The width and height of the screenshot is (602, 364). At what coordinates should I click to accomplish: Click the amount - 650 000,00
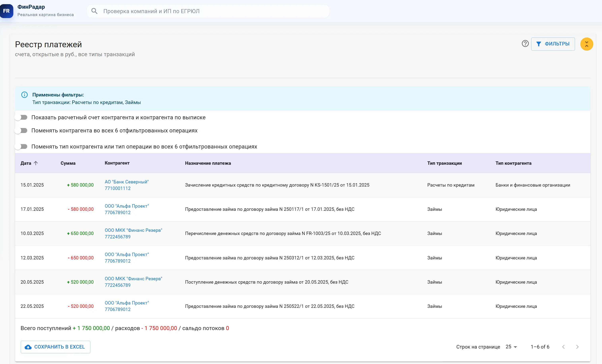tap(81, 258)
